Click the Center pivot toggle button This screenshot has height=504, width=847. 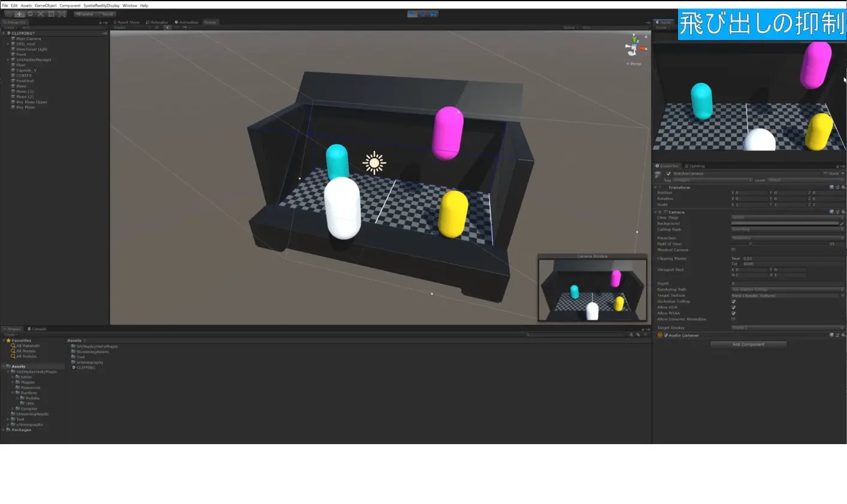pos(84,13)
